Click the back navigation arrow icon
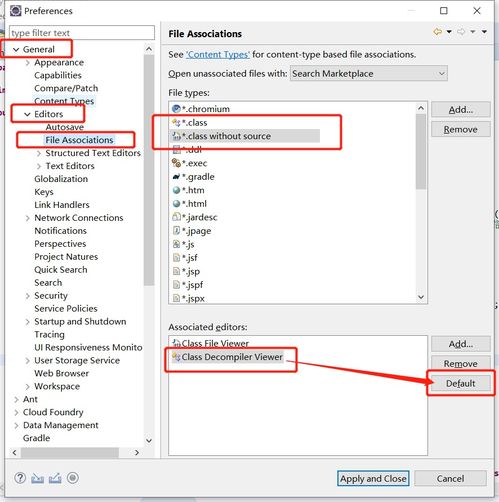The height and width of the screenshot is (502, 499). [437, 32]
